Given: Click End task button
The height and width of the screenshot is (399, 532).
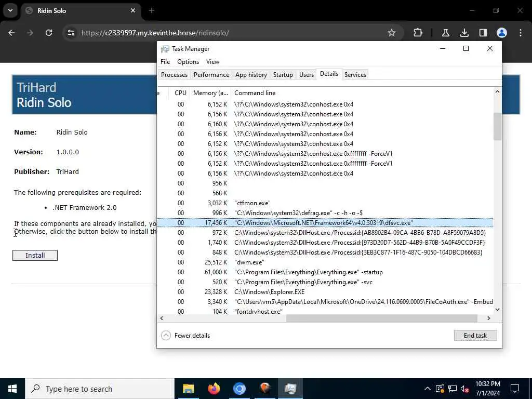Looking at the screenshot, I should click(475, 335).
